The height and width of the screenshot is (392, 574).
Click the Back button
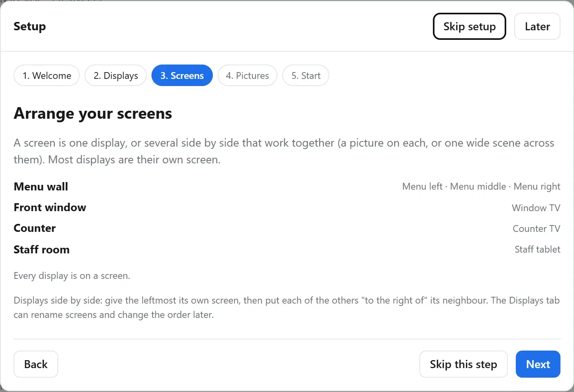[x=36, y=364]
